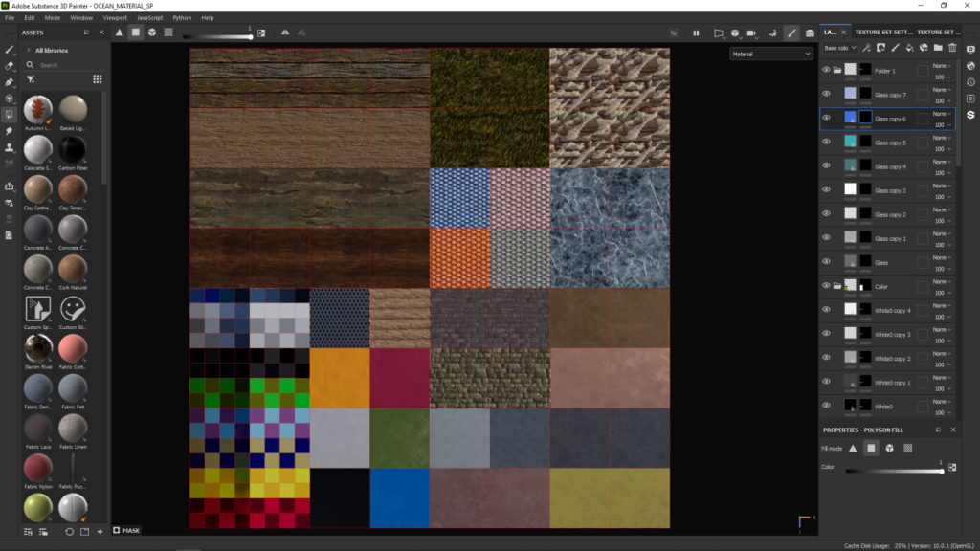Toggle visibility of the Color folder
980x551 pixels.
827,286
